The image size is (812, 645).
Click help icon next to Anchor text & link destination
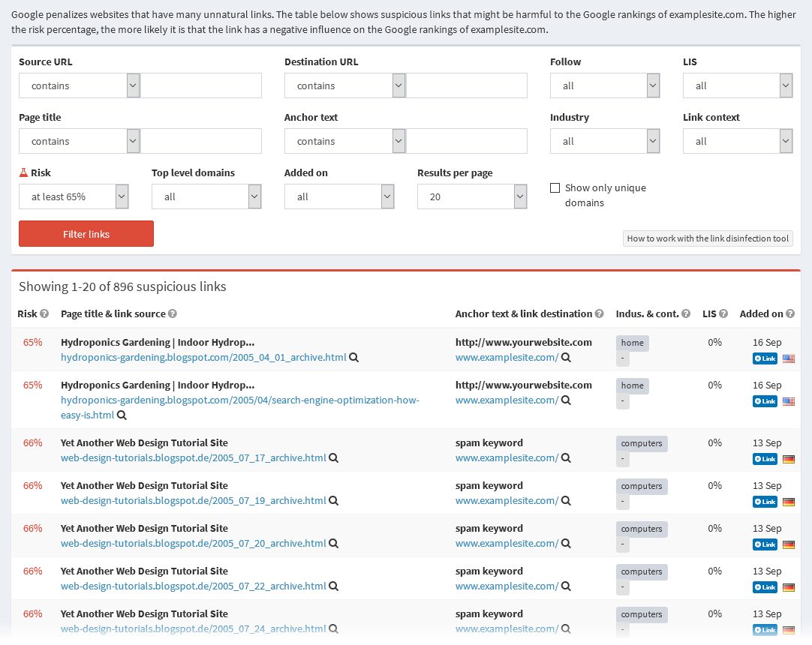click(600, 314)
